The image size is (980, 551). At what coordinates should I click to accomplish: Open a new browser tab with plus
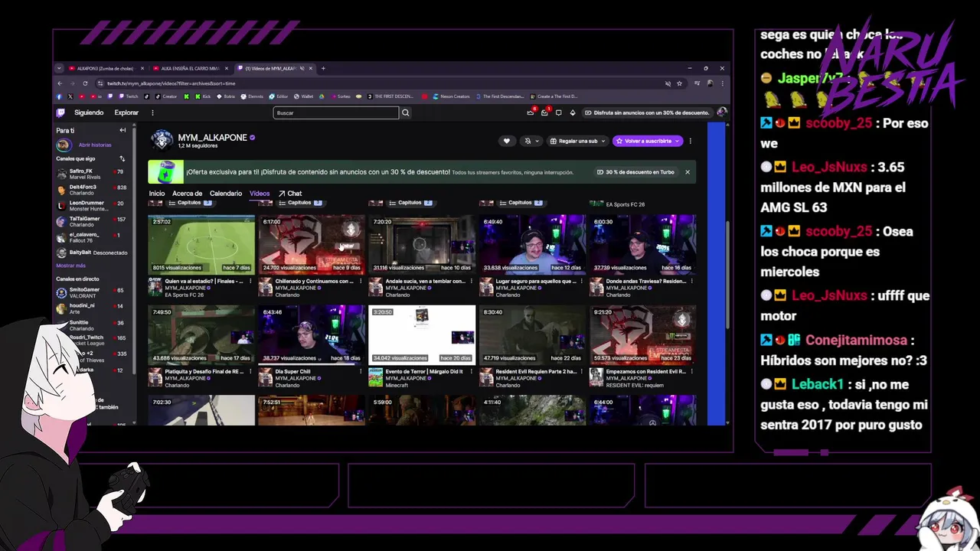click(323, 68)
